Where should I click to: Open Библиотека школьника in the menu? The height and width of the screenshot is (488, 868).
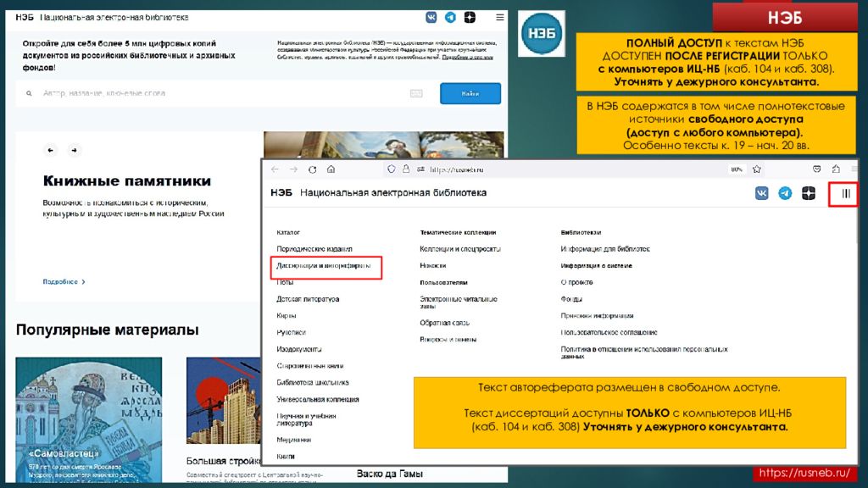tap(313, 382)
